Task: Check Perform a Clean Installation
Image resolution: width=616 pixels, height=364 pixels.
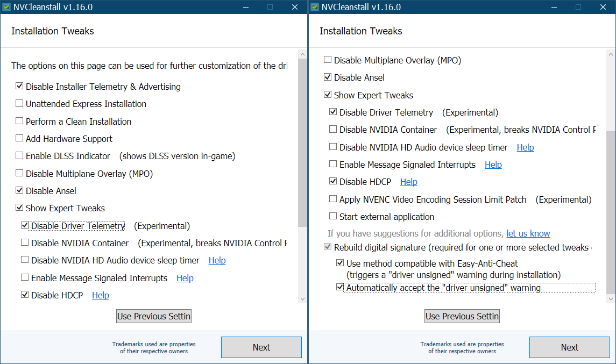Action: 19,121
